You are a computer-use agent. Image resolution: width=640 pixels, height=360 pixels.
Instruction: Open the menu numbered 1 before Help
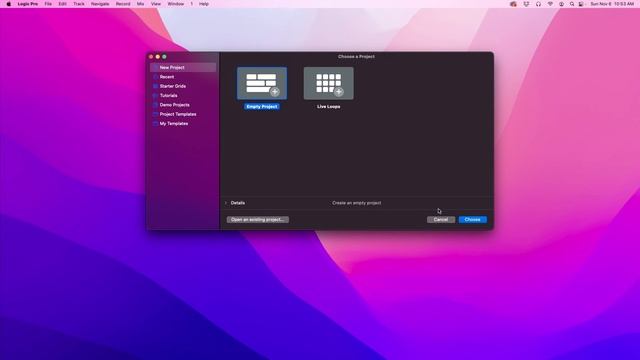pos(191,4)
